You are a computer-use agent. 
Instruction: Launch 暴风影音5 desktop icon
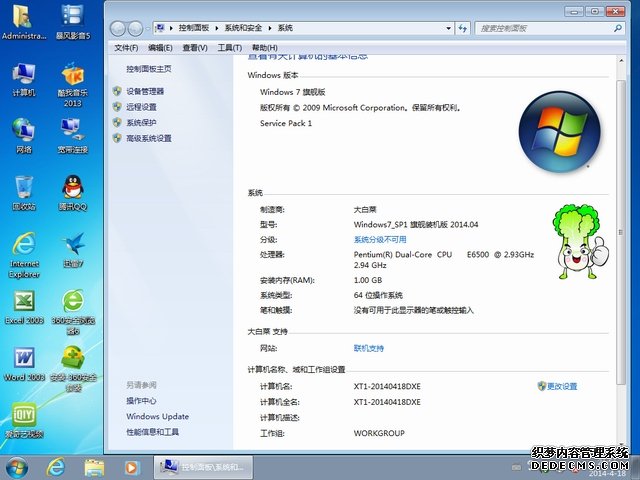tap(73, 22)
